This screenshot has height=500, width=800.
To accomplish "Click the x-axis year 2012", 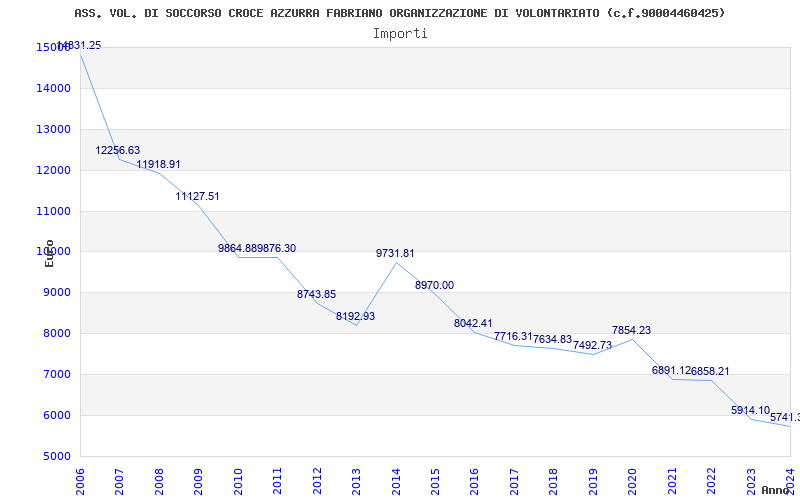I will (317, 481).
